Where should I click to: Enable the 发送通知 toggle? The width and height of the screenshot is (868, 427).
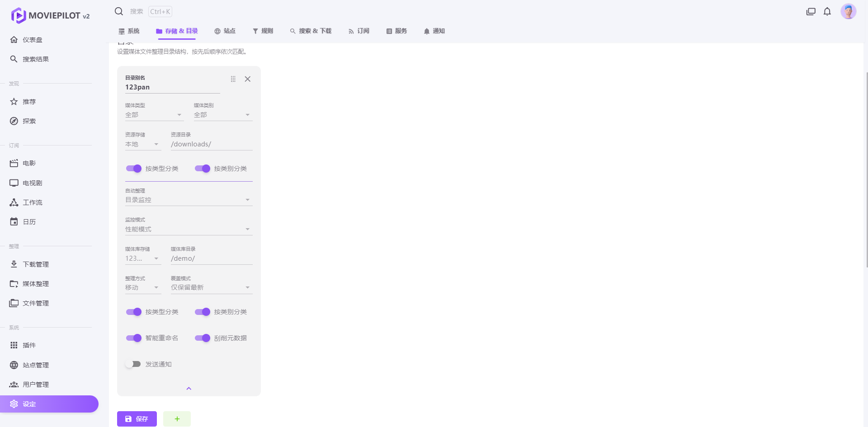[133, 364]
